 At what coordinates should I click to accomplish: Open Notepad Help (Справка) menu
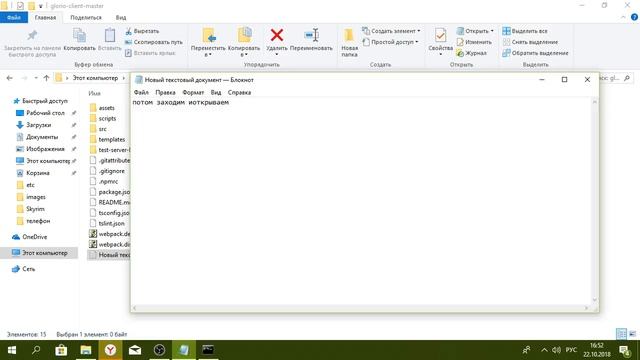(239, 93)
